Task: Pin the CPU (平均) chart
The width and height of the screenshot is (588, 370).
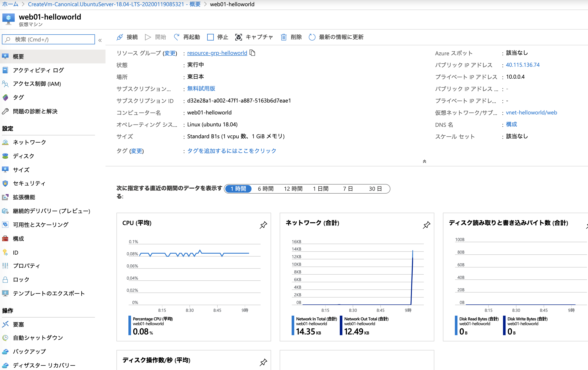Action: tap(263, 225)
